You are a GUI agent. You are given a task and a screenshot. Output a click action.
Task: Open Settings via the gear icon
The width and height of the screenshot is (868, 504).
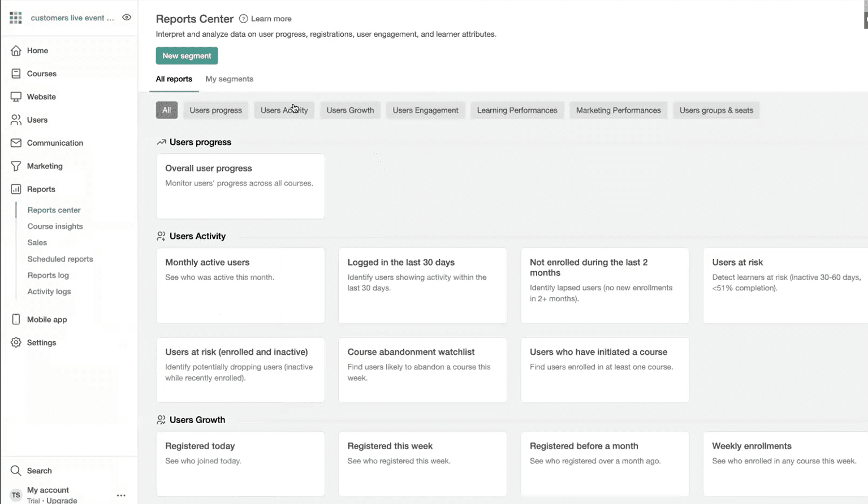coord(16,342)
